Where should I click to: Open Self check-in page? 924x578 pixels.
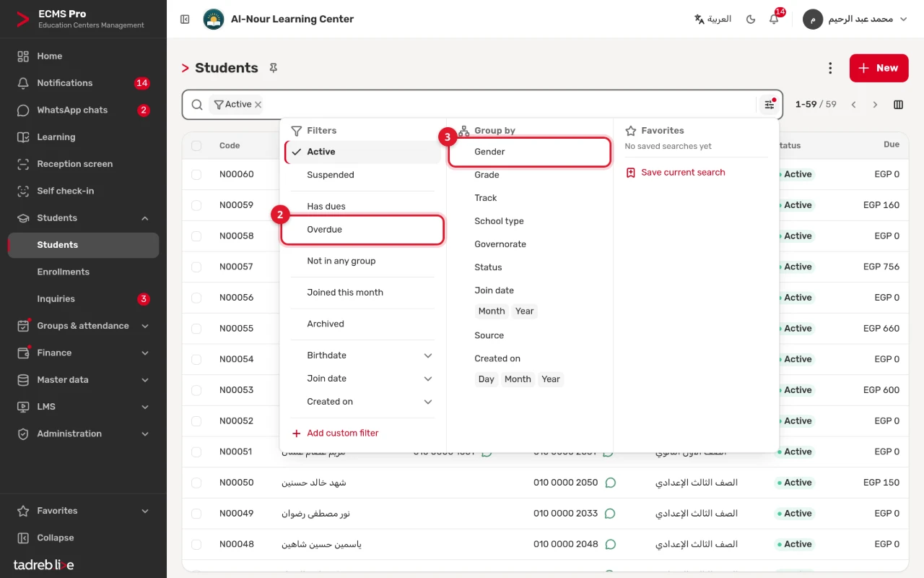(83, 191)
